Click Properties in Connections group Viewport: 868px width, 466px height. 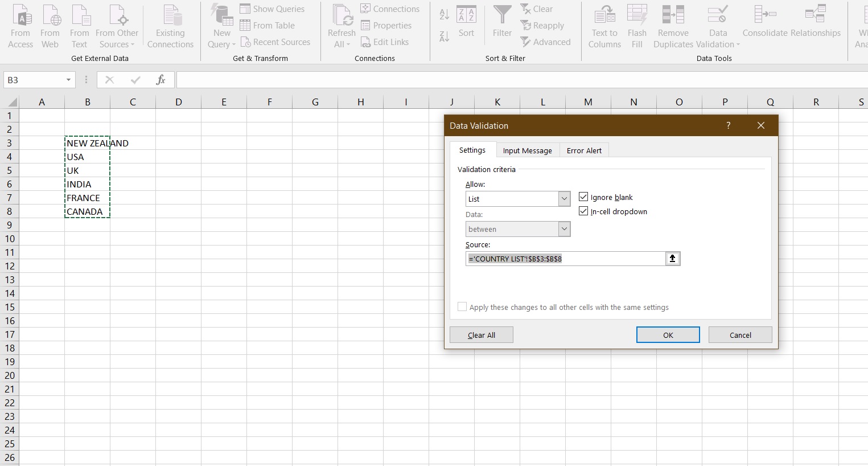[x=386, y=26]
